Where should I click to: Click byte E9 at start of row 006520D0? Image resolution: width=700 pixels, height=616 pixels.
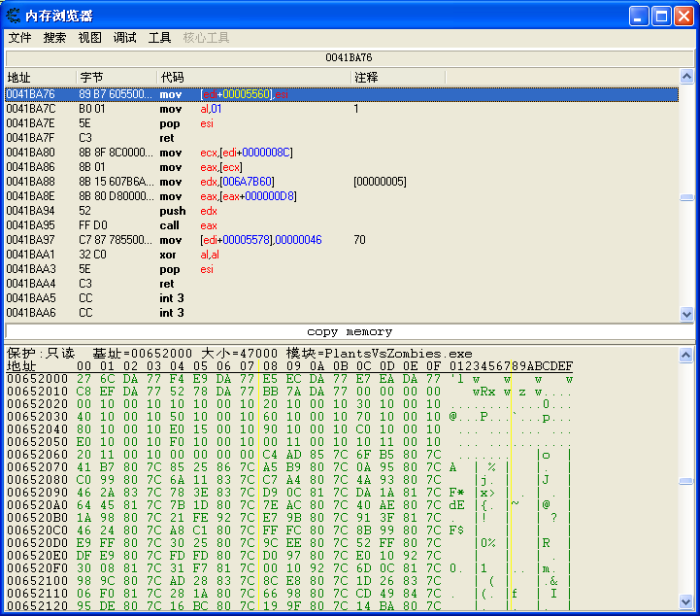coord(83,543)
